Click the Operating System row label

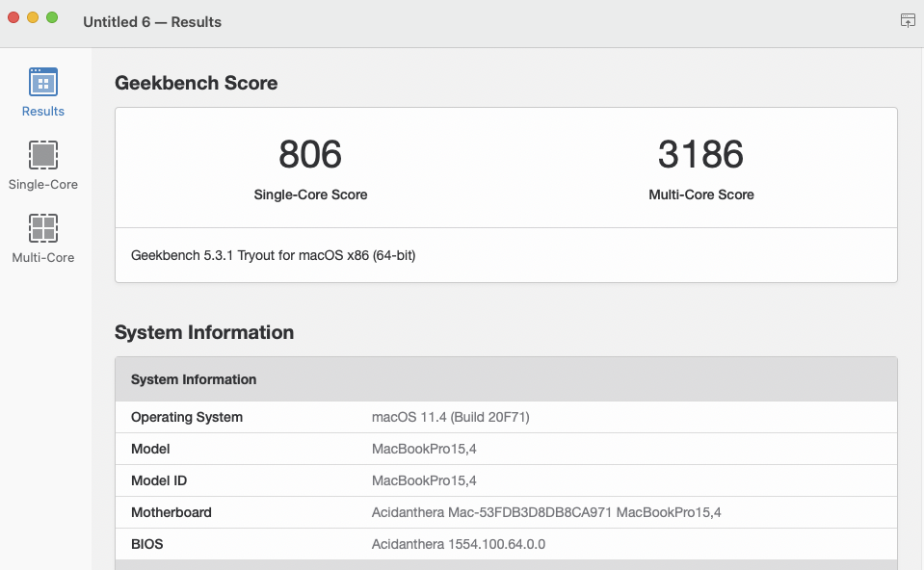pyautogui.click(x=187, y=417)
